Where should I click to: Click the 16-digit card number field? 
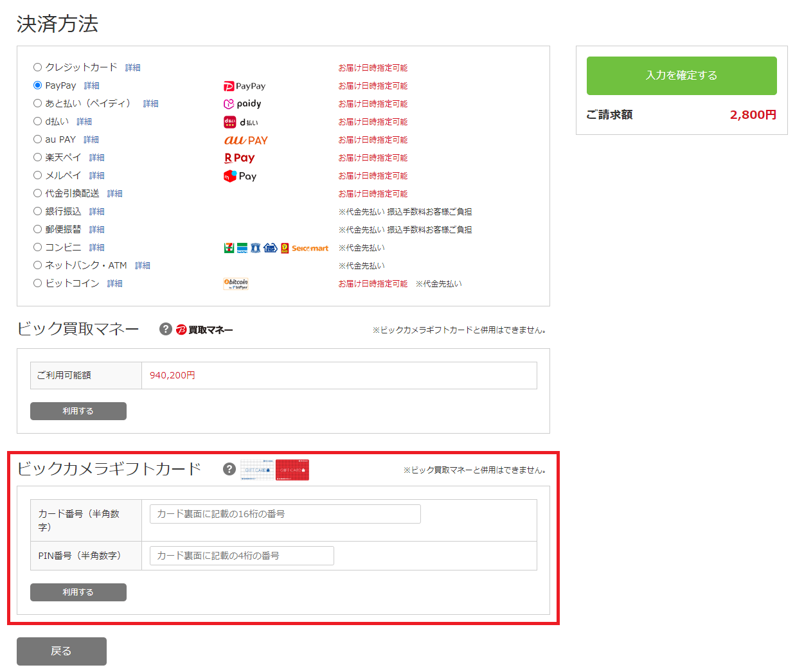pyautogui.click(x=285, y=514)
